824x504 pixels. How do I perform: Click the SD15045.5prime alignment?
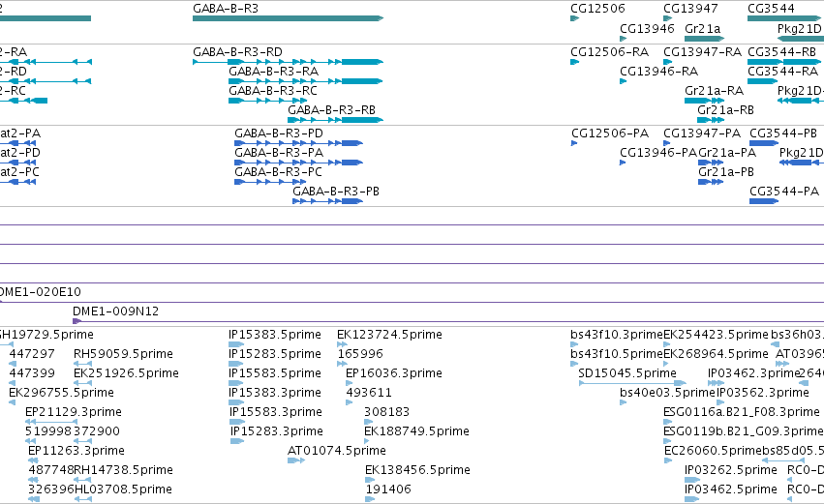(x=627, y=373)
